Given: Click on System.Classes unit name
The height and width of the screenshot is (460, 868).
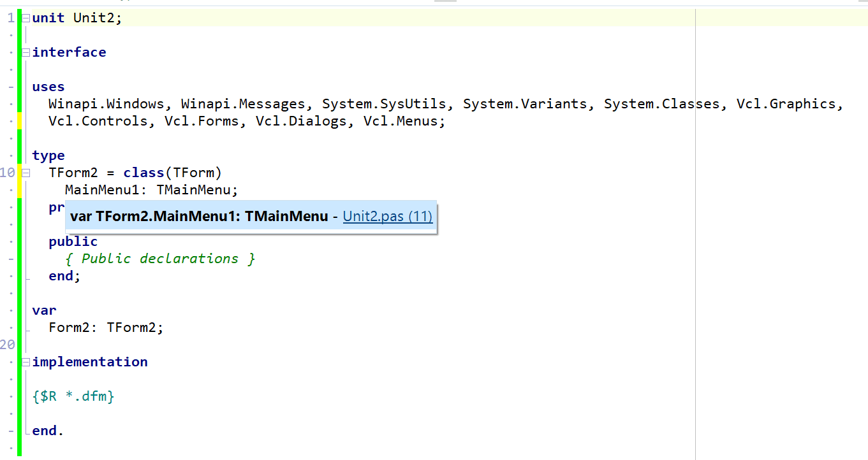Looking at the screenshot, I should 662,104.
